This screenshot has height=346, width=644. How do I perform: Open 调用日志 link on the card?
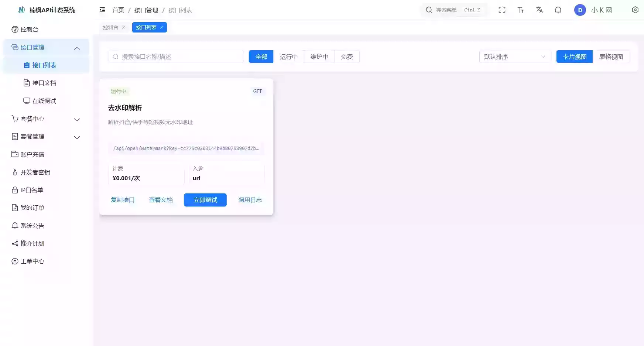tap(250, 200)
